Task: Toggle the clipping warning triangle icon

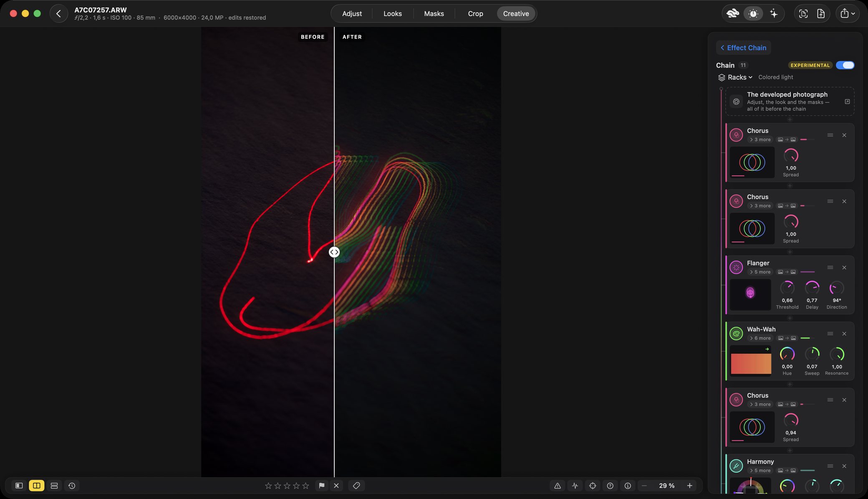Action: tap(558, 486)
